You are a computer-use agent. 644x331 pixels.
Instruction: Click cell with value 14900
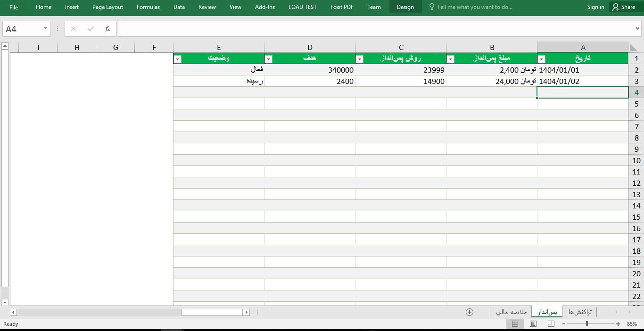click(401, 81)
